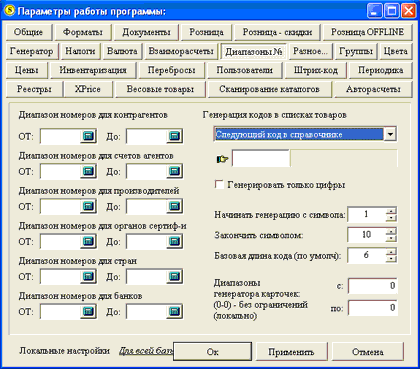The width and height of the screenshot is (420, 369).
Task: Open calculator for стран До field
Action: click(x=174, y=276)
